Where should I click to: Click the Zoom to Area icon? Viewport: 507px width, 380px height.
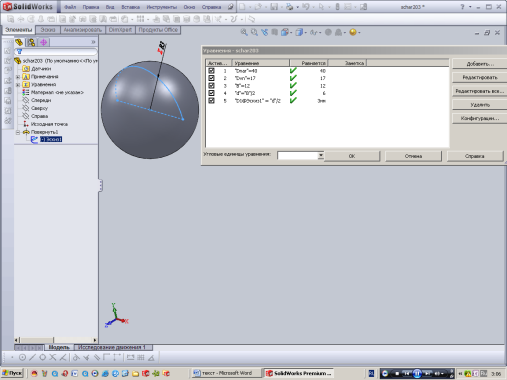[254, 32]
